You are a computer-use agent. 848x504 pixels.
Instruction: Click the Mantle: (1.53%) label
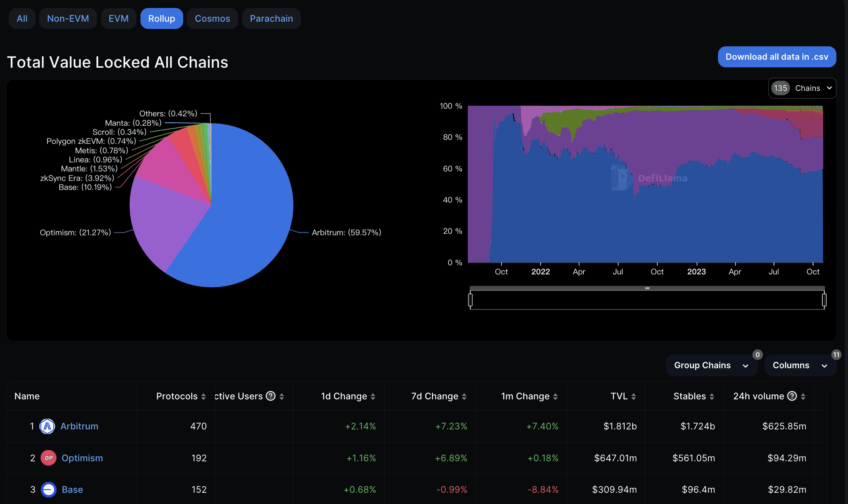click(89, 169)
